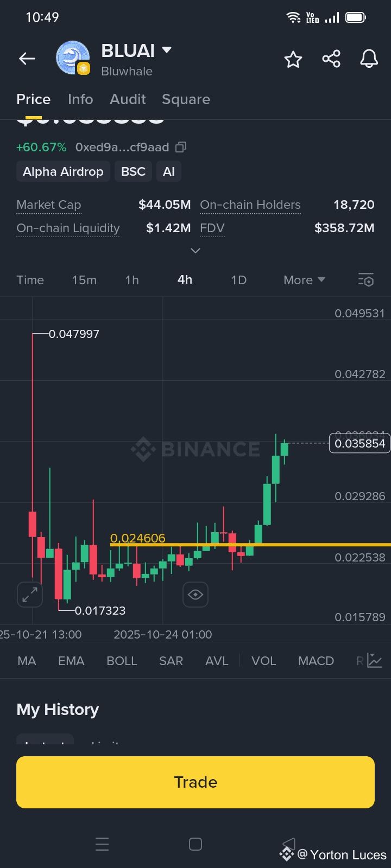Open the indicator chart icon after MACD
Screen dimensions: 391x868
click(x=375, y=661)
